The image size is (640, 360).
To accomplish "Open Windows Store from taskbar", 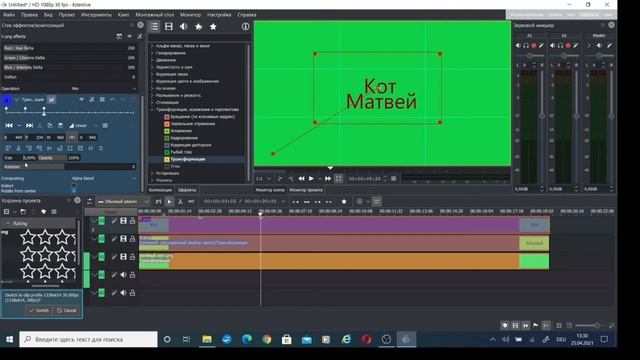I will click(x=287, y=339).
